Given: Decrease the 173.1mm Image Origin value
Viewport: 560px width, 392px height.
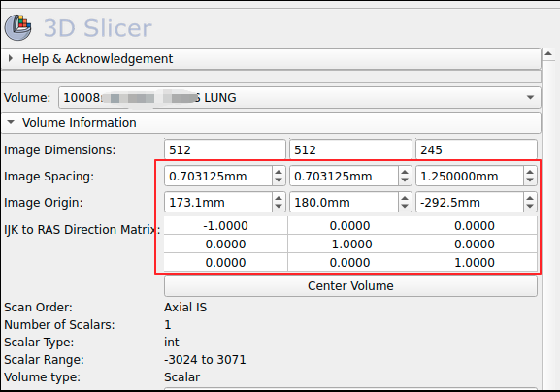Looking at the screenshot, I should pyautogui.click(x=279, y=207).
